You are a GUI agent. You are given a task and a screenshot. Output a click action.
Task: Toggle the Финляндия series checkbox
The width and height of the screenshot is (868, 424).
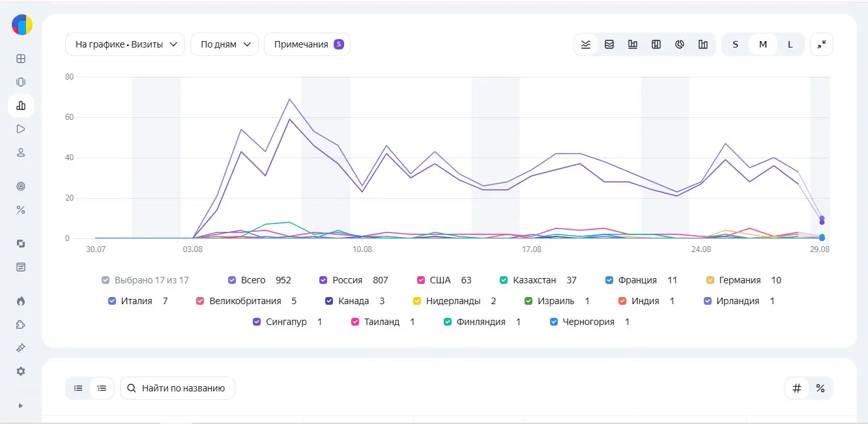pos(448,322)
